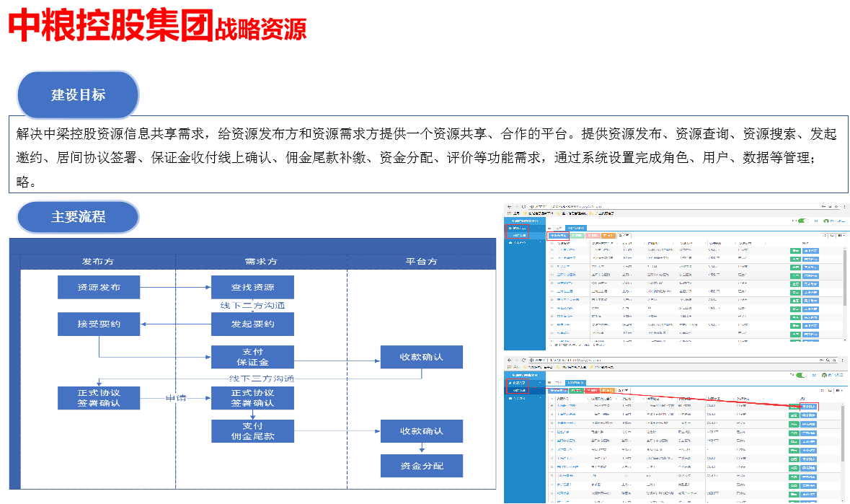Select the 资源发布 flowchart box

[99, 287]
